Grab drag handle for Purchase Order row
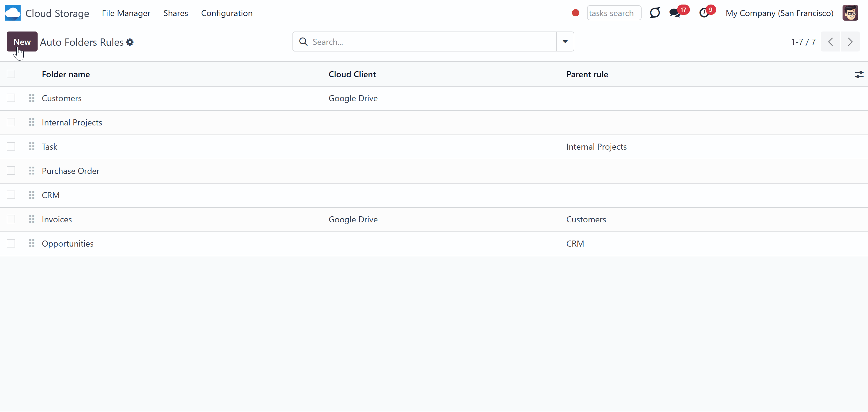The height and width of the screenshot is (412, 868). coord(32,171)
